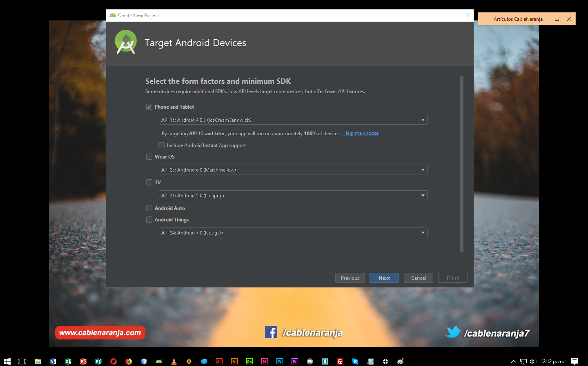Expand the Wear OS SDK version dropdown

coord(423,170)
